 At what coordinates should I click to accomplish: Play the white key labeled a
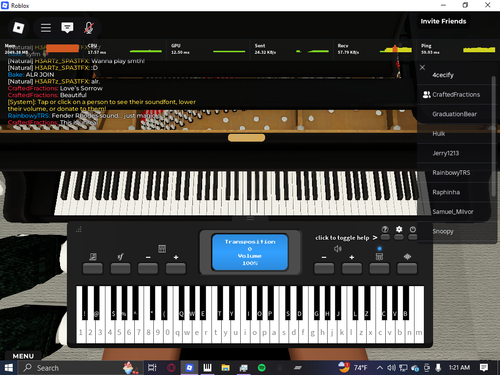(274, 332)
